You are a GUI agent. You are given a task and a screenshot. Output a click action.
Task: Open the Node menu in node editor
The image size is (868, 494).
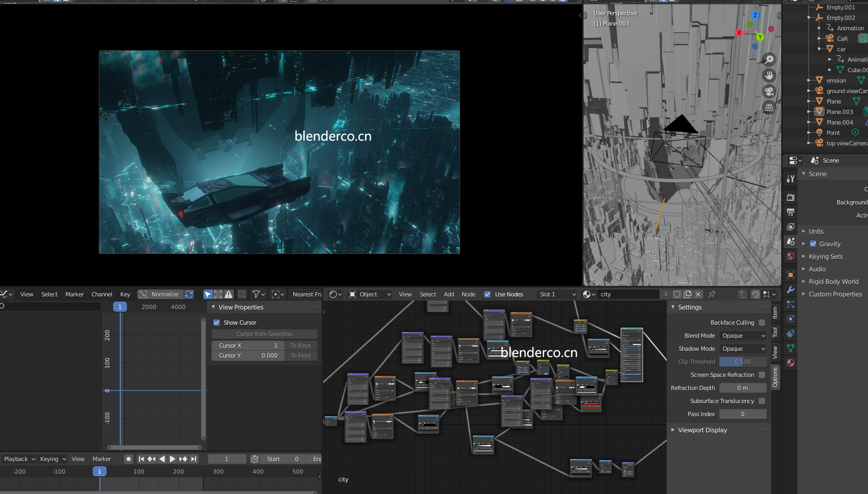click(x=469, y=294)
